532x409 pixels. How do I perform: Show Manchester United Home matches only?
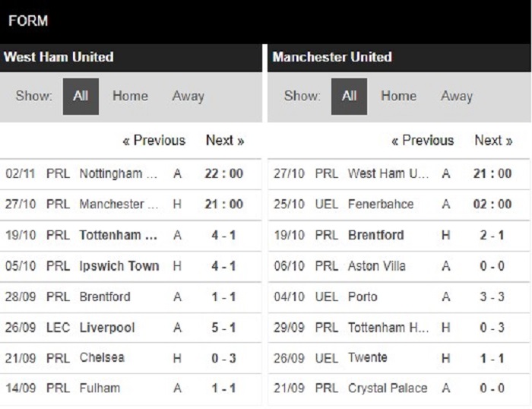399,96
